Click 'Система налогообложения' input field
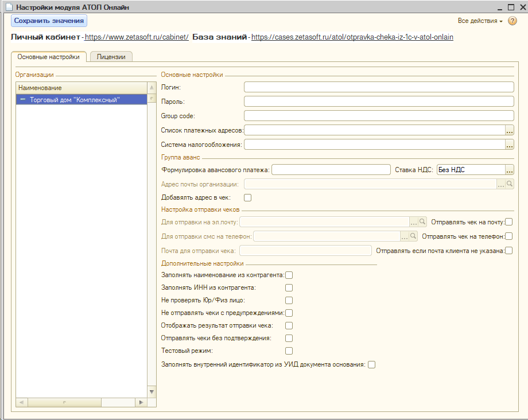This screenshot has height=420, width=528. click(x=374, y=145)
